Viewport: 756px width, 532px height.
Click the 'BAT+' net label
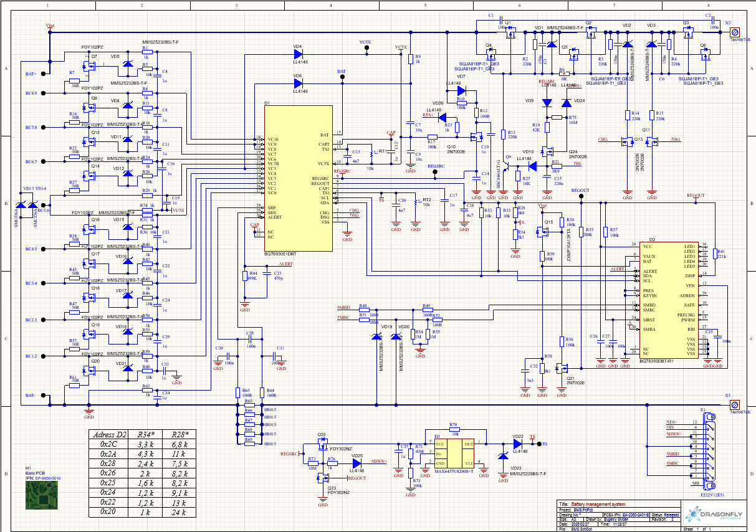coord(31,74)
